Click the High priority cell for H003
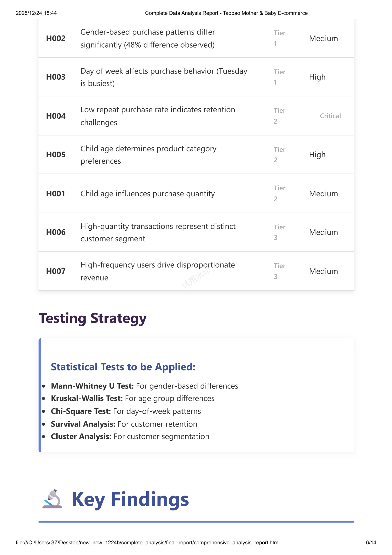The image size is (392, 555). click(x=317, y=77)
